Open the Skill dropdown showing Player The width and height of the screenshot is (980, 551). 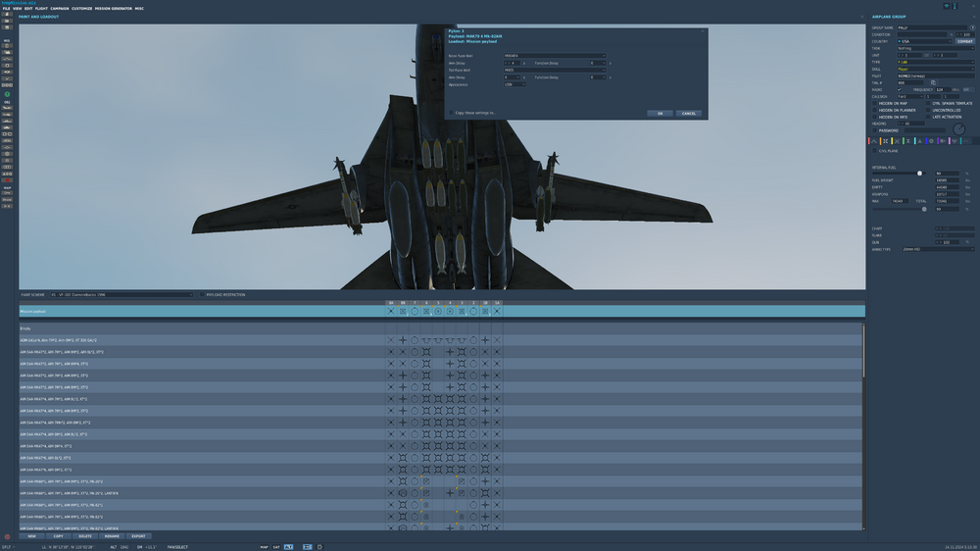coord(936,69)
